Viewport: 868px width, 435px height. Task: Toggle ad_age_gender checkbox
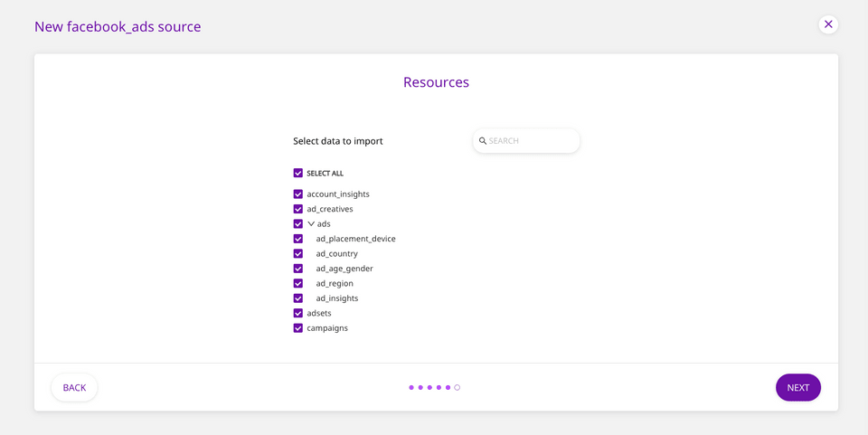point(298,269)
